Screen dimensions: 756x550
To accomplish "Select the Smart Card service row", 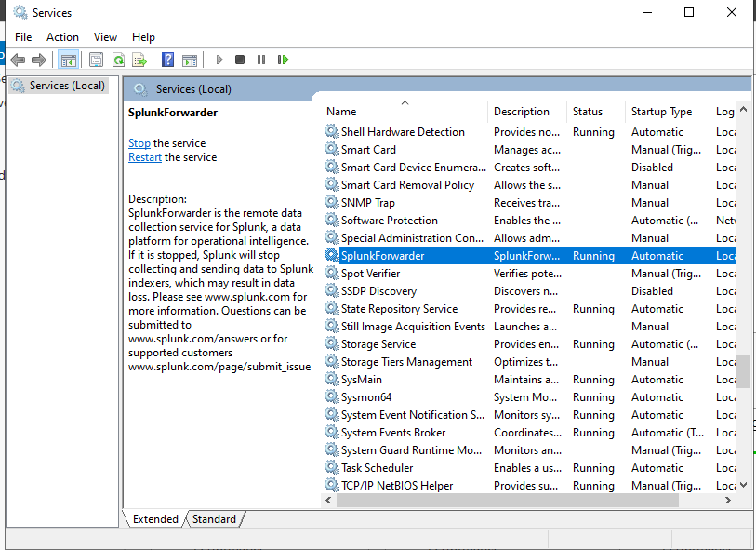I will click(528, 150).
